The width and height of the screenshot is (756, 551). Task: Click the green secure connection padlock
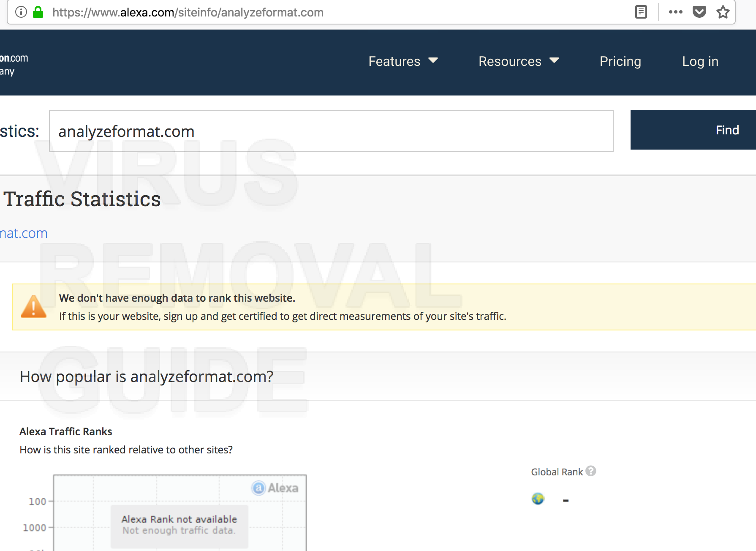click(x=38, y=12)
